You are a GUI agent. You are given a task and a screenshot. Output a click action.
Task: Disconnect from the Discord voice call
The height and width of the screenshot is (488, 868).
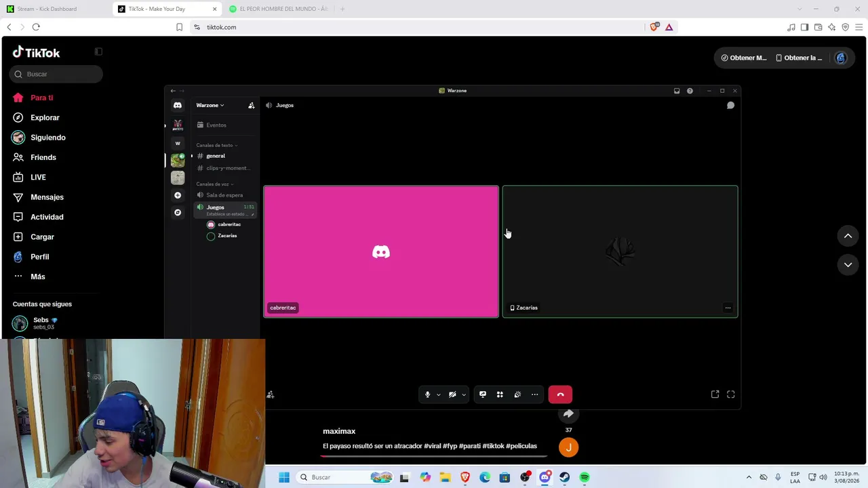[x=560, y=394]
